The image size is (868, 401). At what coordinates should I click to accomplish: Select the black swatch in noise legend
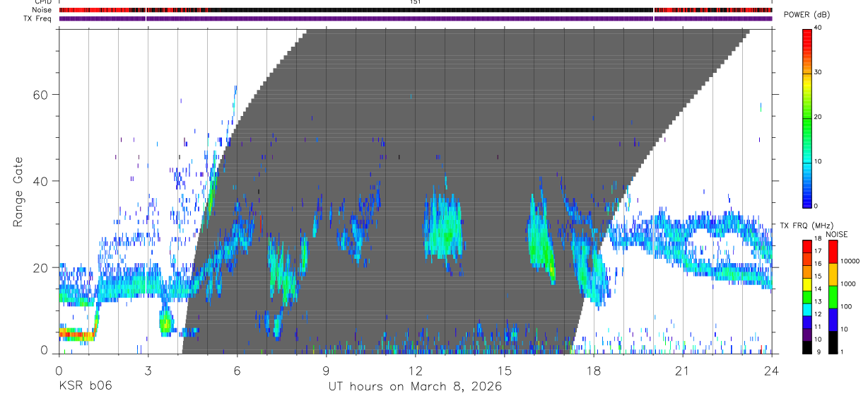pos(833,342)
